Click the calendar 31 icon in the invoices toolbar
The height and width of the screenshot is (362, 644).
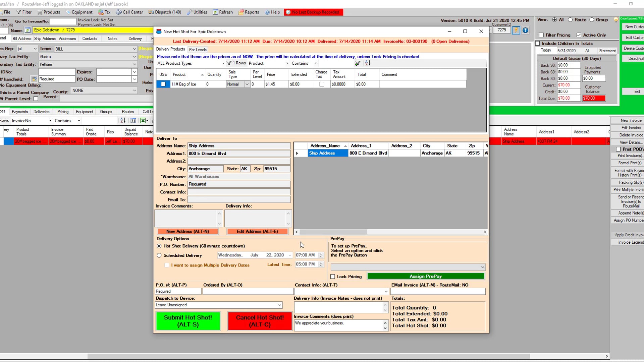coord(133,121)
